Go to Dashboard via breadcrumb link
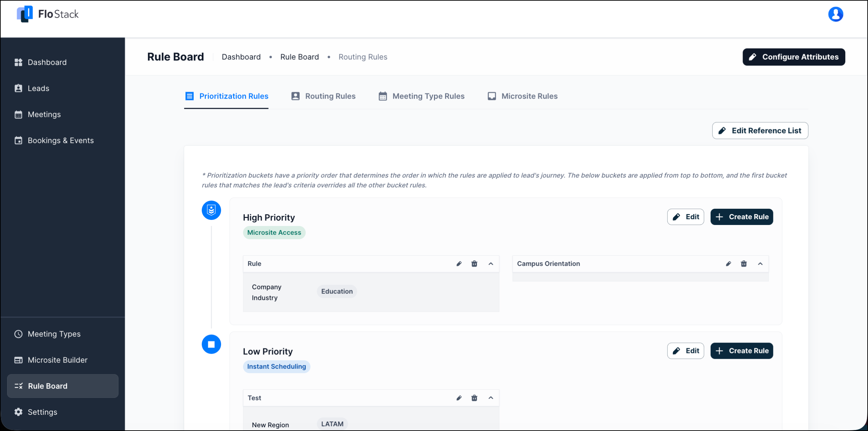The image size is (868, 431). (241, 57)
